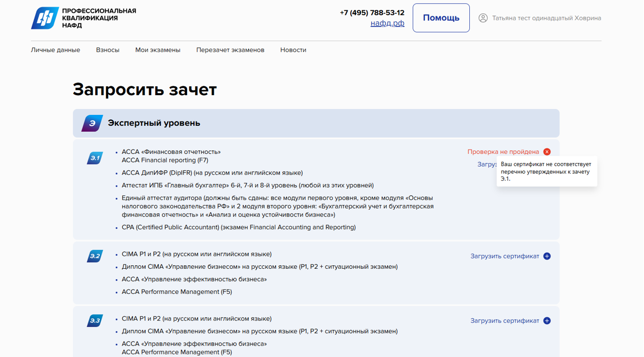Viewport: 644px width, 357px height.
Task: Click the Э badge of Экспертный уровень
Action: (x=92, y=123)
